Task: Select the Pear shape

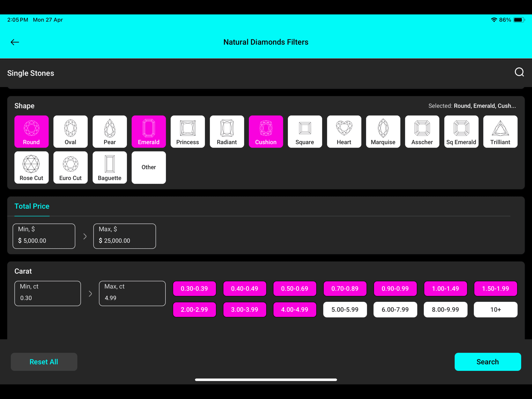Action: (x=110, y=131)
